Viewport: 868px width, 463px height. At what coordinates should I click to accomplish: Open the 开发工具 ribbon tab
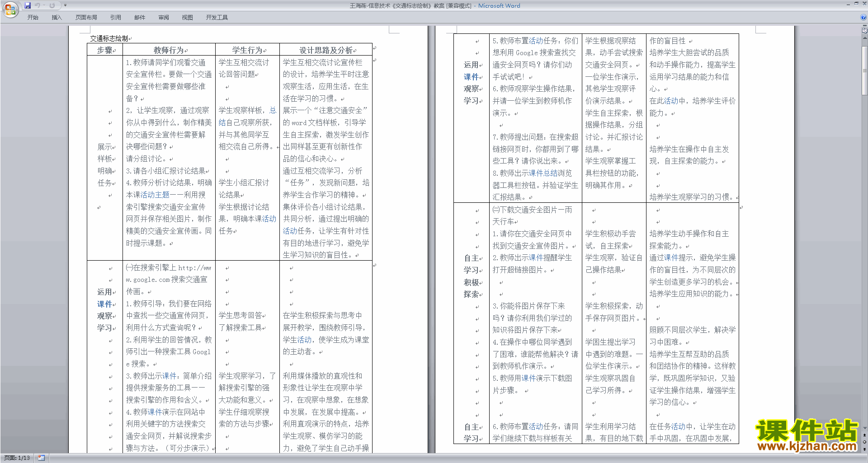(217, 18)
